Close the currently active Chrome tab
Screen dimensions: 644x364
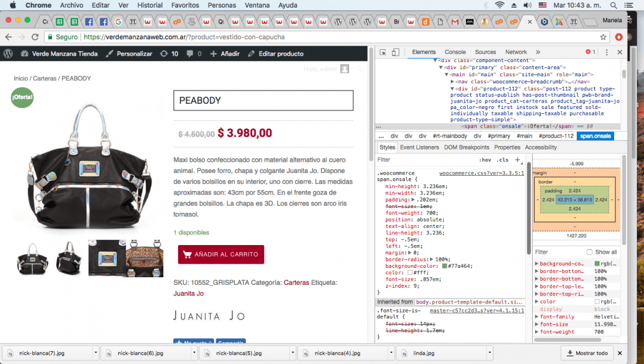[x=530, y=22]
